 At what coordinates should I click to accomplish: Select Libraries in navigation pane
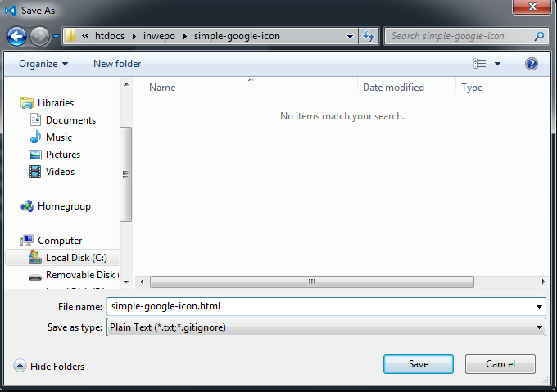click(56, 103)
